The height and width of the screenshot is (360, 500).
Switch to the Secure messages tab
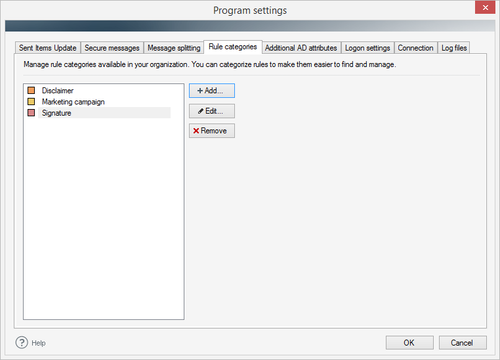click(112, 48)
